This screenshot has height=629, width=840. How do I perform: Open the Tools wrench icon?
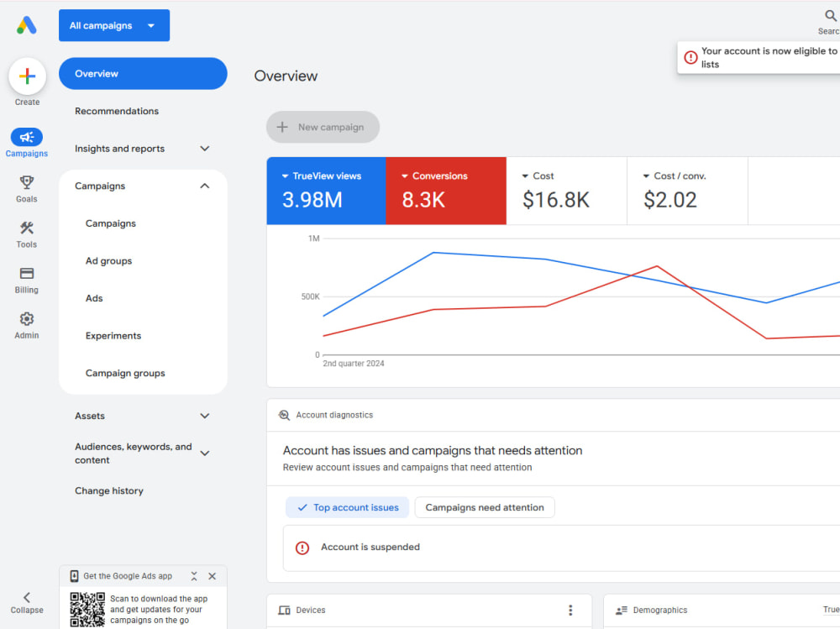pyautogui.click(x=27, y=228)
